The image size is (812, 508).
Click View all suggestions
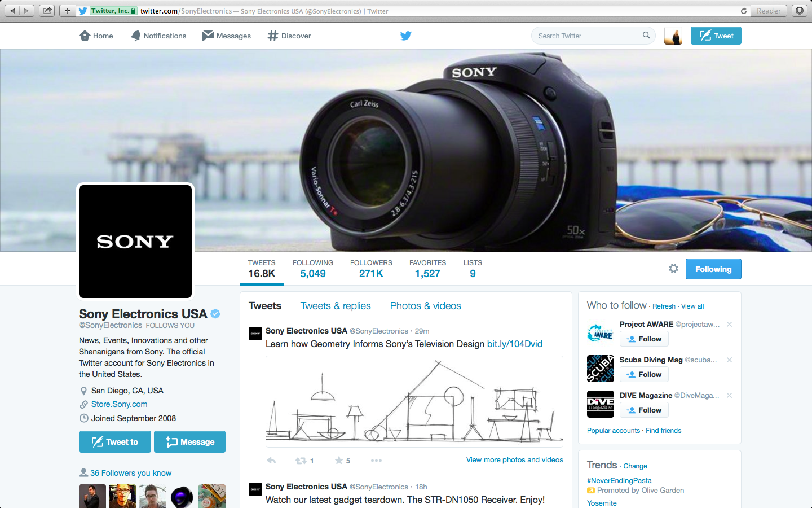click(x=692, y=306)
